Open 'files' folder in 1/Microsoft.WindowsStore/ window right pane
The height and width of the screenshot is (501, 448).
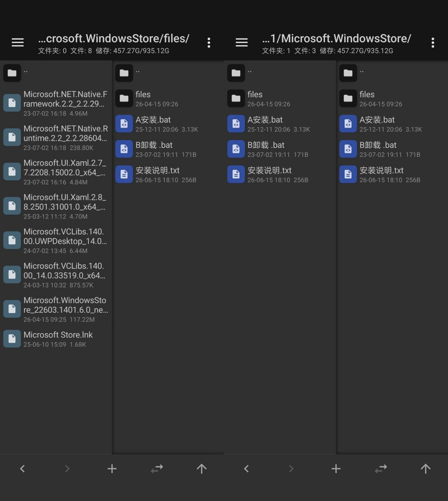click(392, 98)
